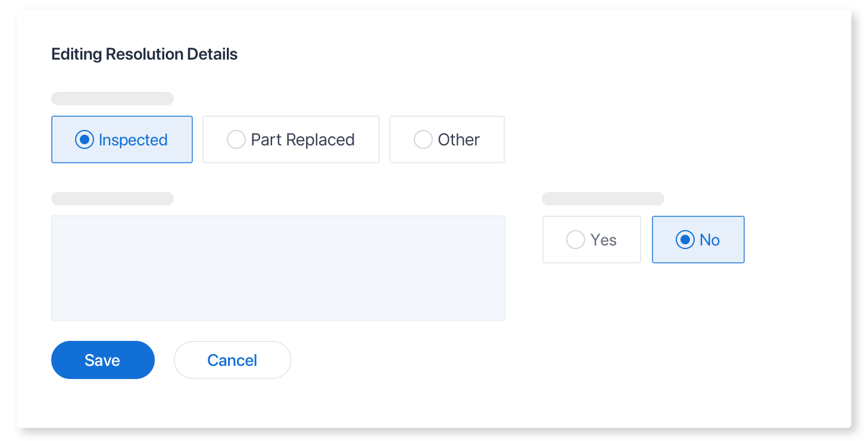Pick the No radio button circle
The height and width of the screenshot is (441, 868).
[x=685, y=240]
